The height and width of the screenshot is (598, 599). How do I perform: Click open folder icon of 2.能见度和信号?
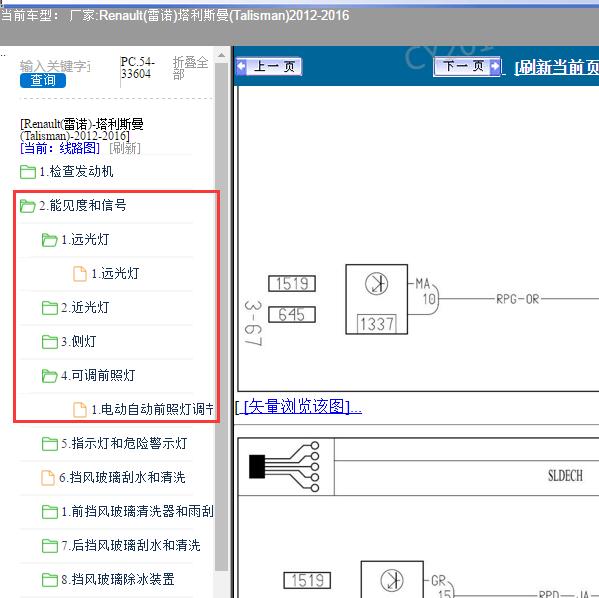(x=28, y=206)
